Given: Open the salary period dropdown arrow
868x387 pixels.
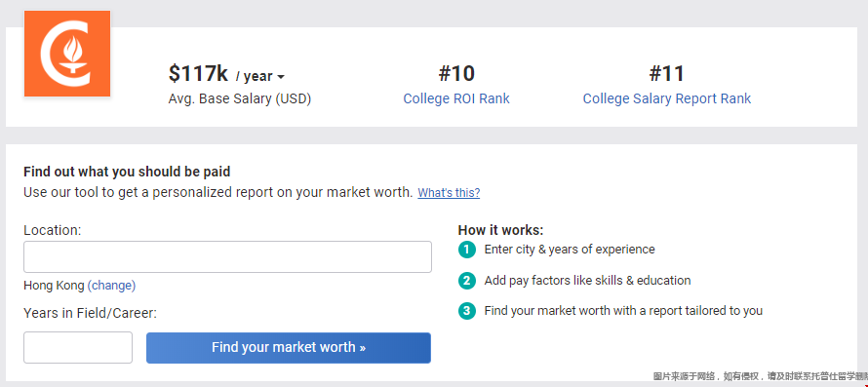Looking at the screenshot, I should click(281, 77).
